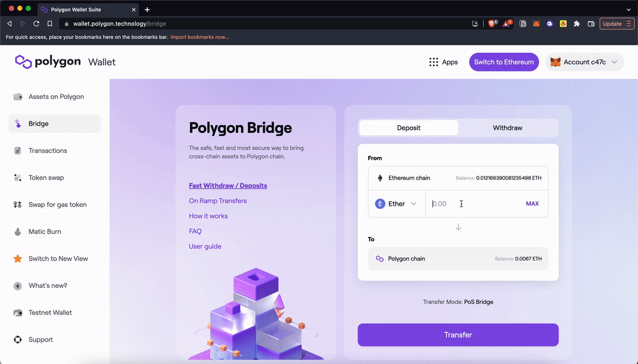Click the Polygon chain icon in To section
Screen dimensions: 638x364
point(380,259)
